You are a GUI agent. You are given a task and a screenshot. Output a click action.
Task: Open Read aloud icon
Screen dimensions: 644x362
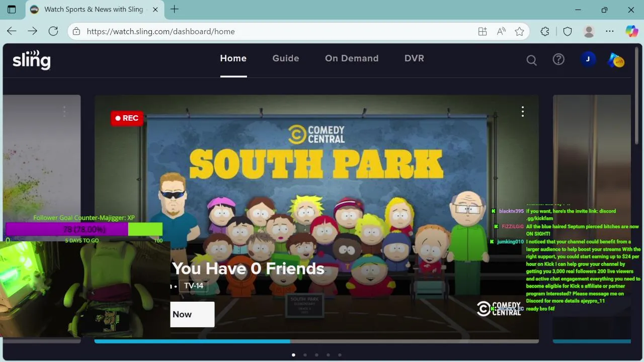501,31
